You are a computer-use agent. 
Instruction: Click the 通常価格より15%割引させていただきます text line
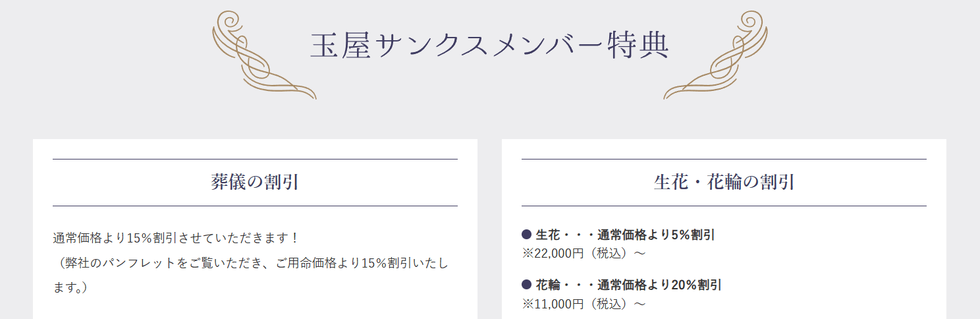[176, 237]
